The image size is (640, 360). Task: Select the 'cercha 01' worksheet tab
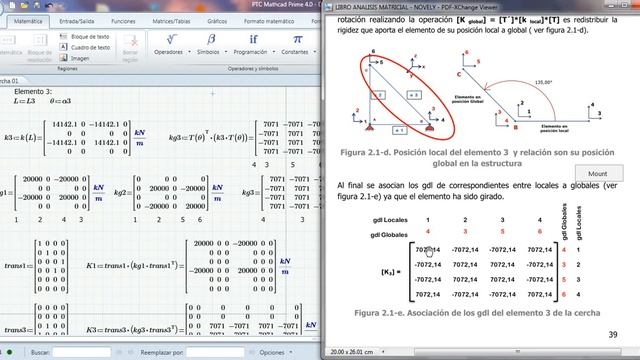tap(11, 81)
